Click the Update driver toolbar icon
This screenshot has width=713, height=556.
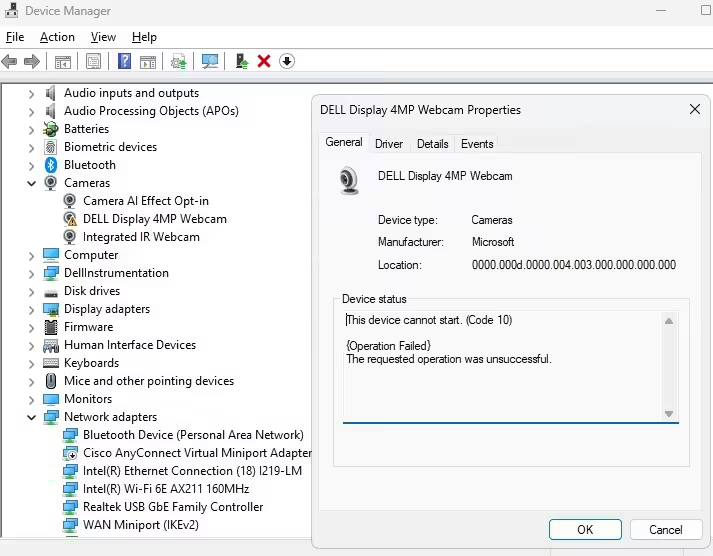point(242,61)
